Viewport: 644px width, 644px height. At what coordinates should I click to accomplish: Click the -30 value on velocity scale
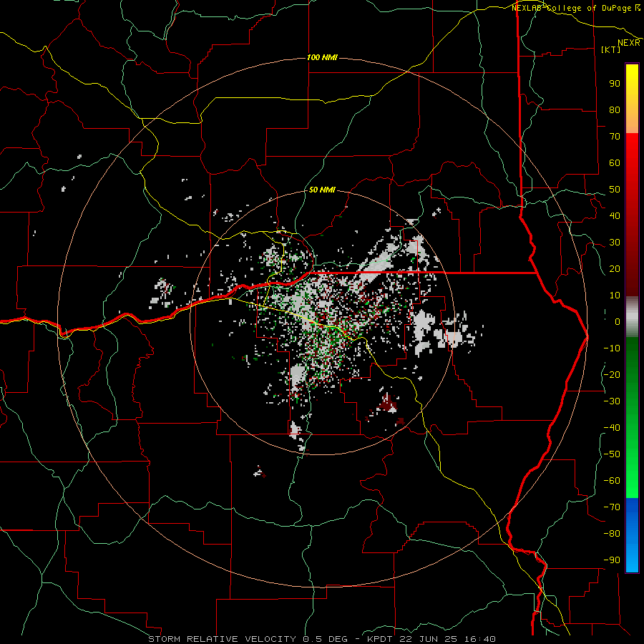[612, 401]
